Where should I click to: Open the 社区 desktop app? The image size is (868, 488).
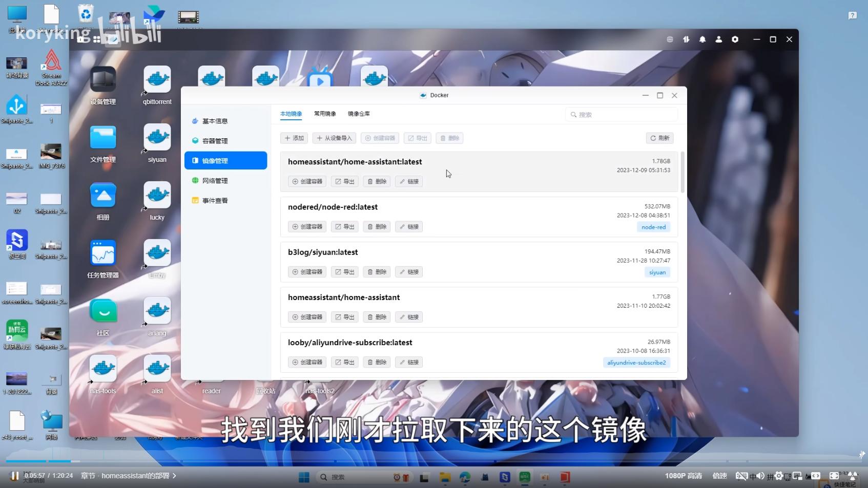[103, 317]
